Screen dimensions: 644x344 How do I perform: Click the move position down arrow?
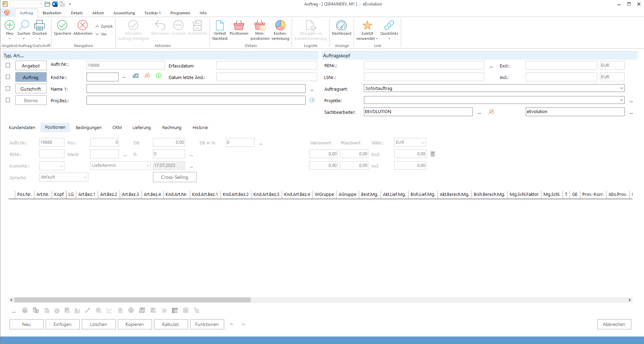click(244, 324)
